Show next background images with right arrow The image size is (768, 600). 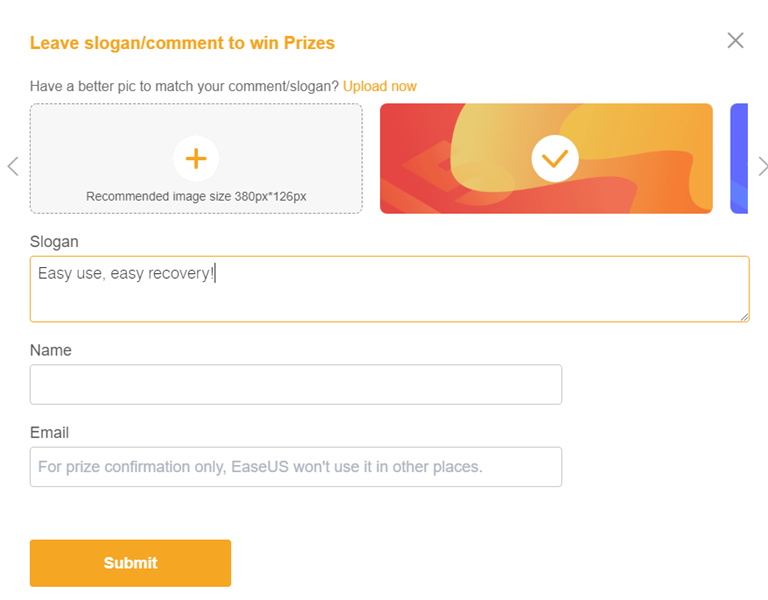(x=762, y=166)
